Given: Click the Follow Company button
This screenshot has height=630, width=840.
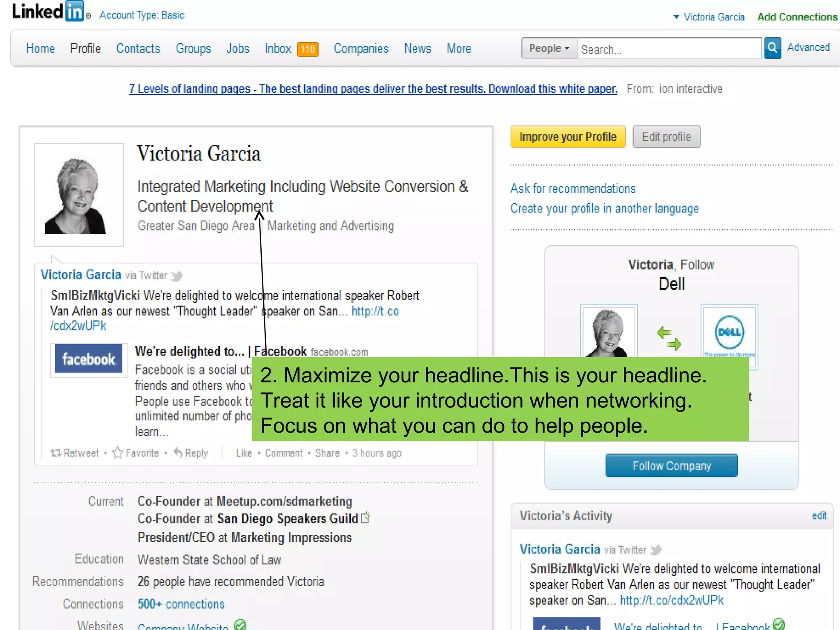Looking at the screenshot, I should (671, 466).
